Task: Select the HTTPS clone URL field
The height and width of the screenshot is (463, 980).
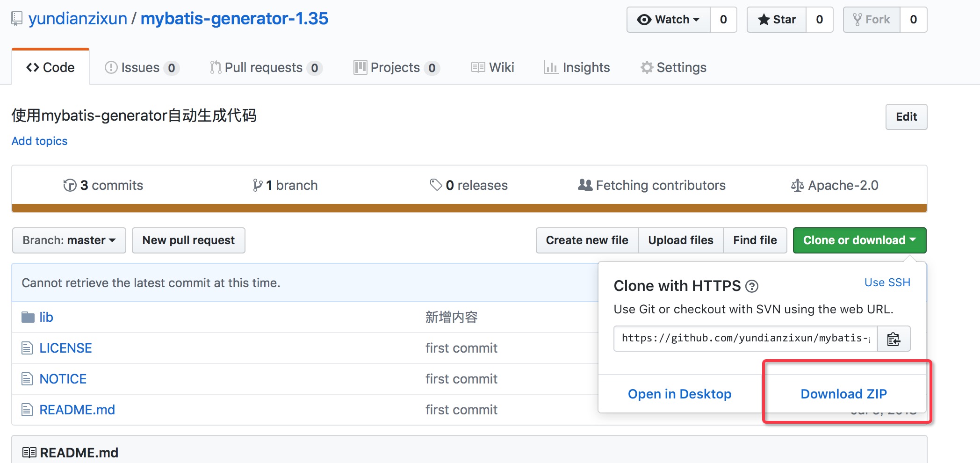Action: pos(745,339)
